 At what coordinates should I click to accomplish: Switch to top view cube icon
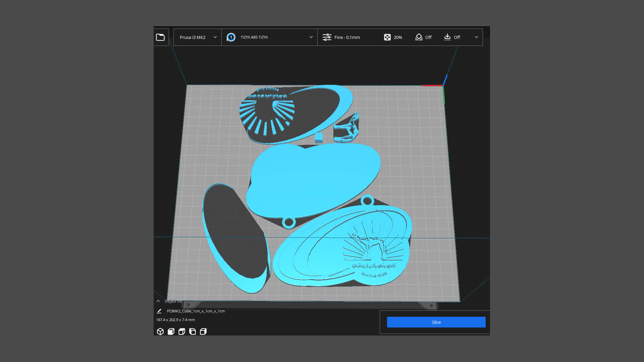(182, 331)
